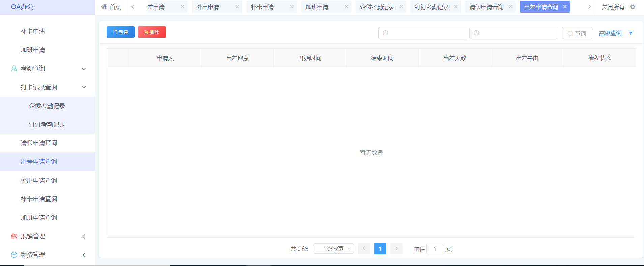Click the red 删除 button
Viewport: 644px width, 266px height.
click(x=152, y=32)
